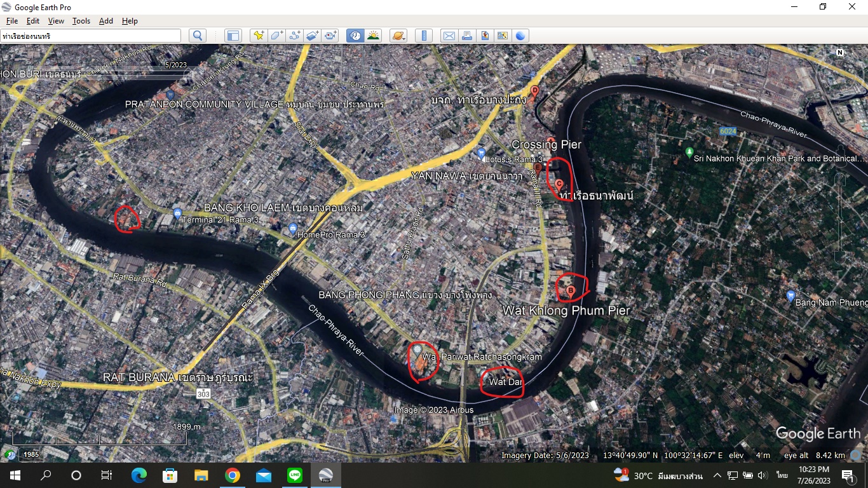Click the Email envelope toolbar icon
Screen dimensions: 868x488
pos(449,36)
